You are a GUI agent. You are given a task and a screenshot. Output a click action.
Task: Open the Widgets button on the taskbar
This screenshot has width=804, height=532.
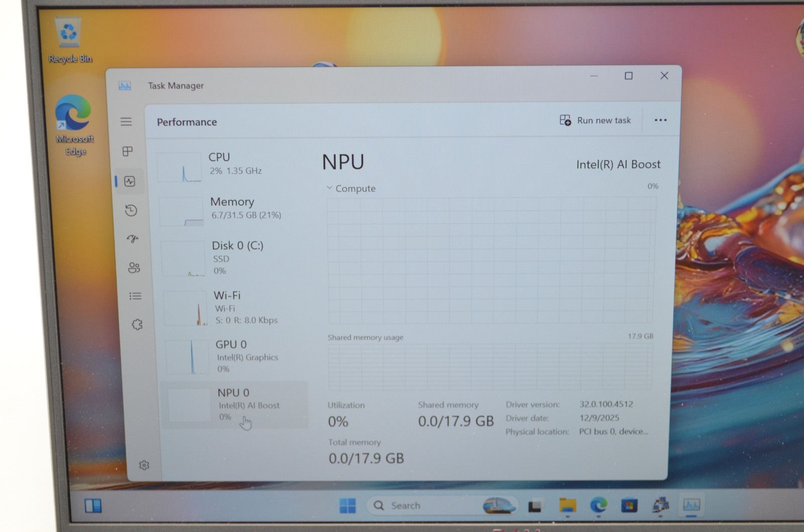click(93, 505)
